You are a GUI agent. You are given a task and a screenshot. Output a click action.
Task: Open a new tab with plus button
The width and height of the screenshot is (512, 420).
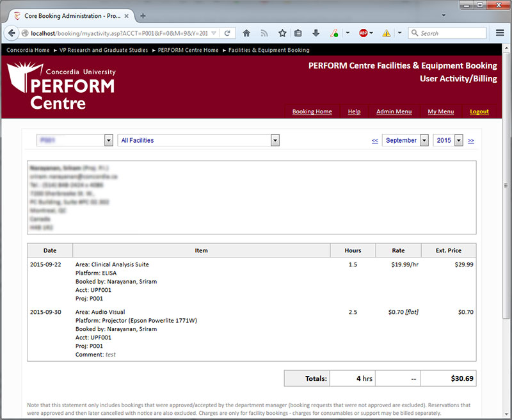(143, 15)
